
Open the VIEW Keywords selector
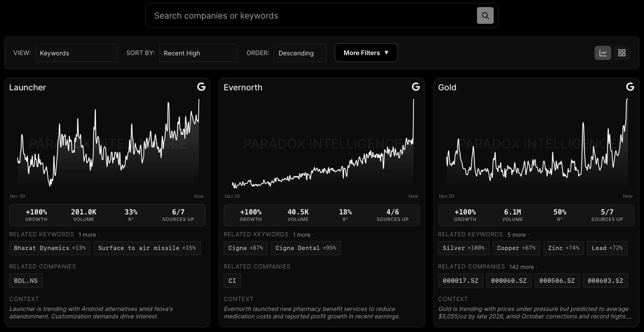pos(76,53)
